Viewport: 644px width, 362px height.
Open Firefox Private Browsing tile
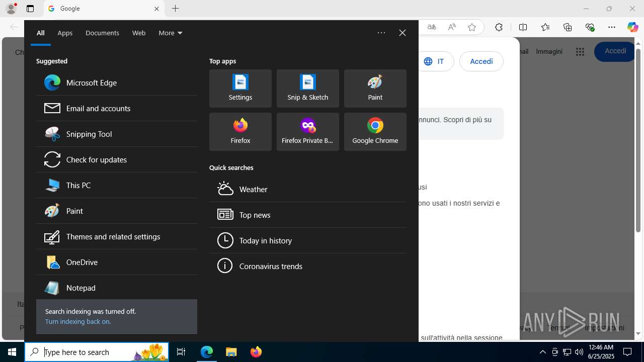[308, 132]
